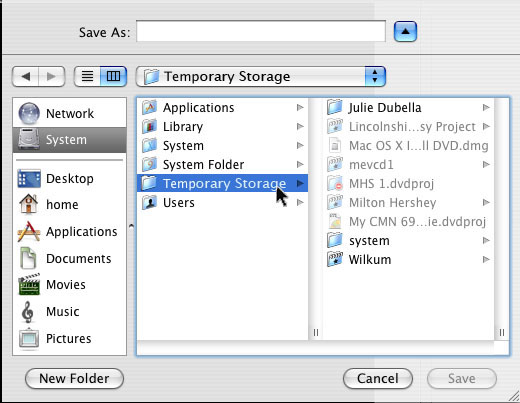
Task: Click the Cancel button
Action: click(378, 378)
